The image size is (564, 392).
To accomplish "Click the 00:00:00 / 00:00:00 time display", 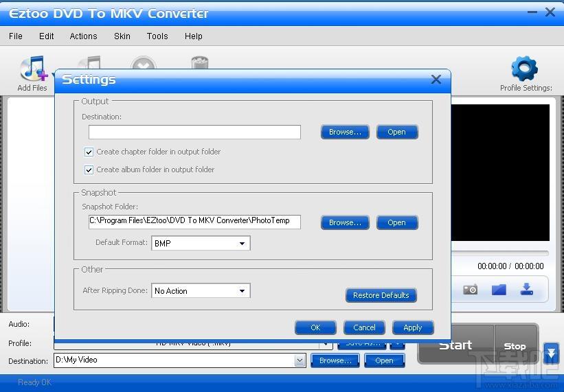I will click(510, 266).
